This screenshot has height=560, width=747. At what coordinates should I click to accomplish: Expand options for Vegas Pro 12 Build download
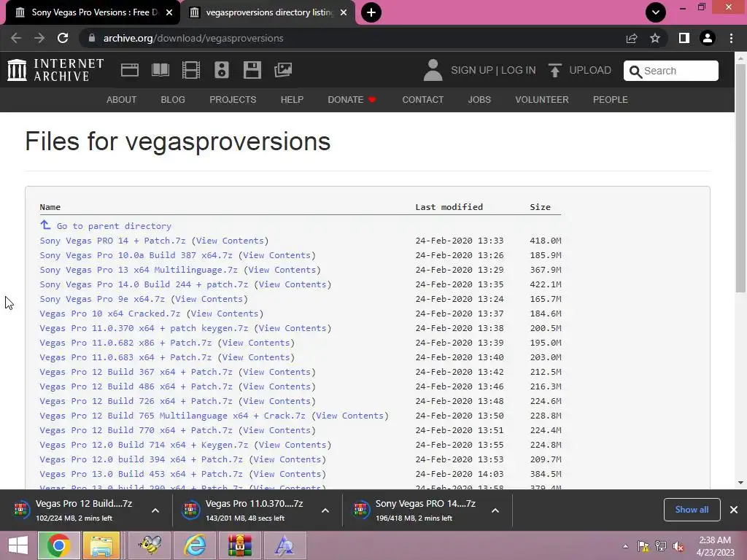(x=155, y=510)
